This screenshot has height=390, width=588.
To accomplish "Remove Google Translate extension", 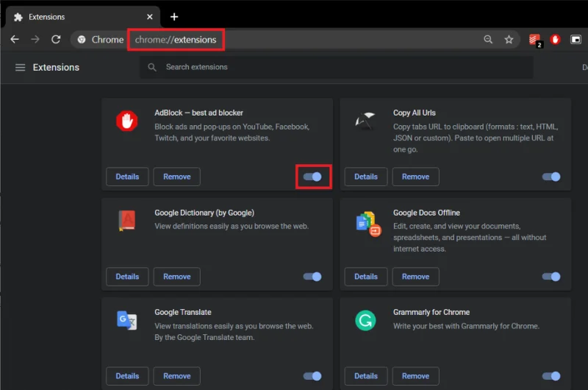I will 176,376.
